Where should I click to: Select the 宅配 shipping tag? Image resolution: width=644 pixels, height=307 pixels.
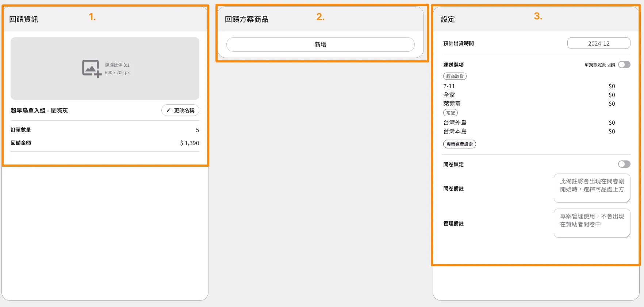450,113
